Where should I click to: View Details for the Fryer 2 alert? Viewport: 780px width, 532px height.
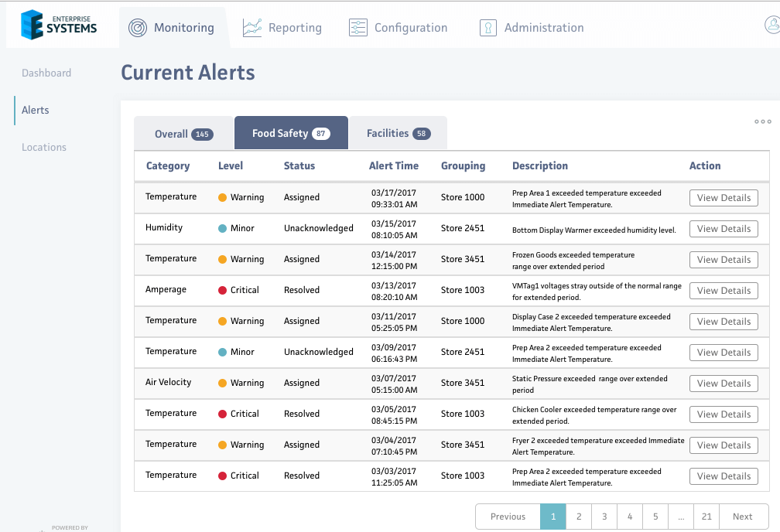point(724,445)
